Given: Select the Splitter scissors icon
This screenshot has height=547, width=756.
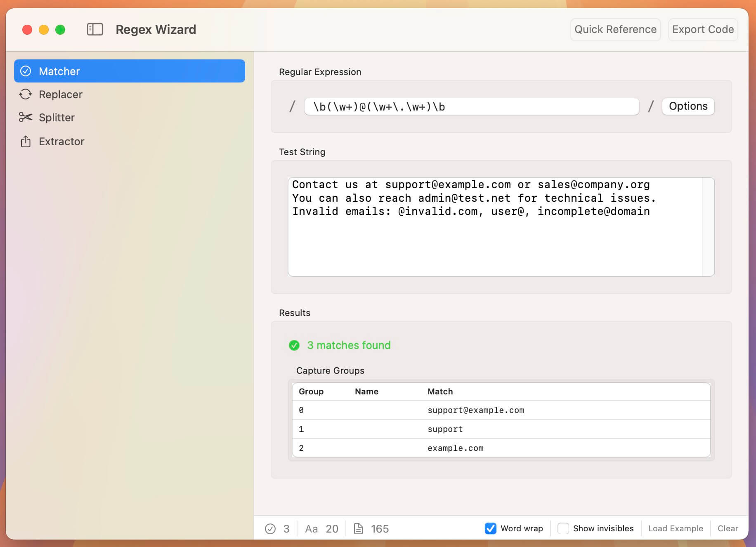Looking at the screenshot, I should click(26, 117).
